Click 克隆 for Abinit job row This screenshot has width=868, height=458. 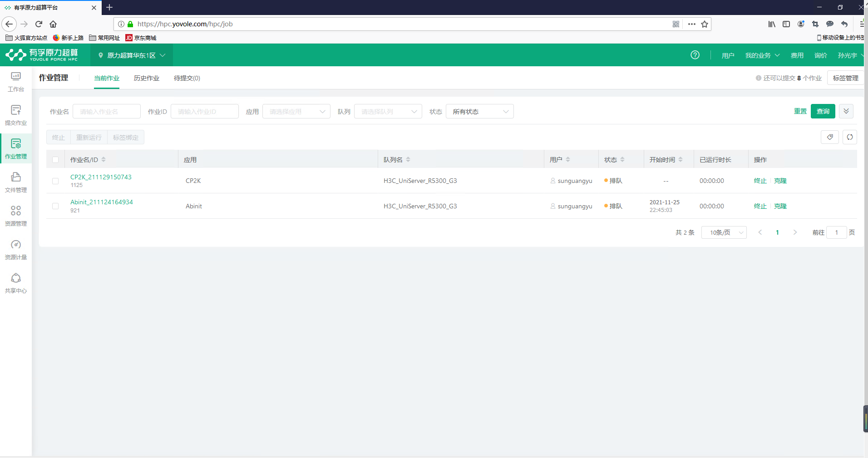tap(780, 206)
